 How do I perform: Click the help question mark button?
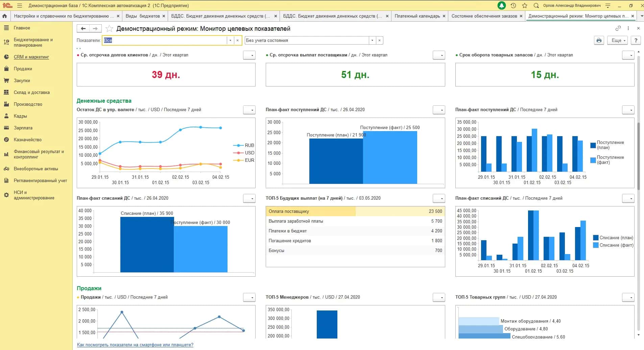pyautogui.click(x=636, y=40)
